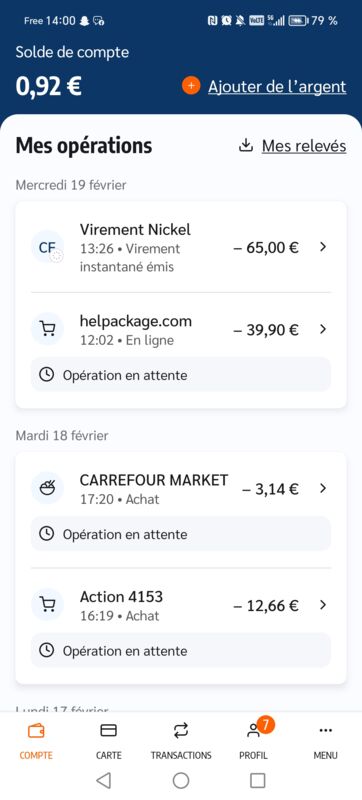Tap the food bowl icon for Carrefour Market
The height and width of the screenshot is (800, 362).
click(x=47, y=488)
